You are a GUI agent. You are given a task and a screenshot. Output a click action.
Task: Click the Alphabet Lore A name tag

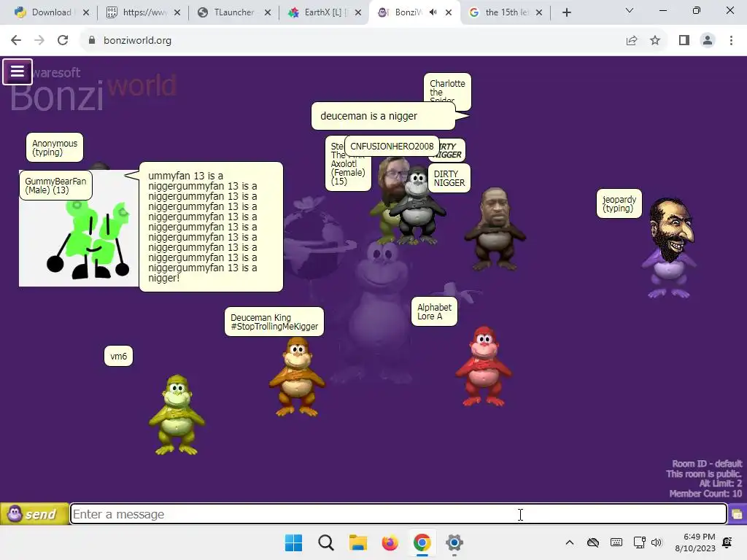pos(434,311)
